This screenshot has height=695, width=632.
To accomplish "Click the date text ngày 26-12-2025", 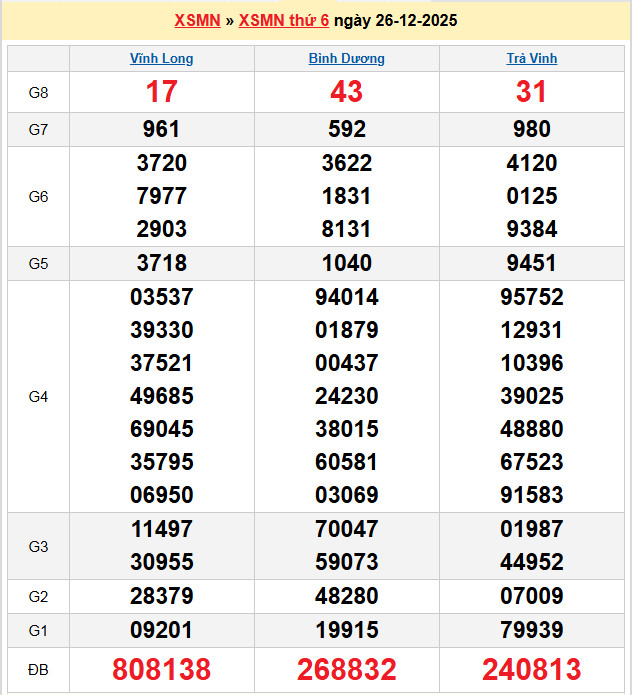I will tap(395, 20).
